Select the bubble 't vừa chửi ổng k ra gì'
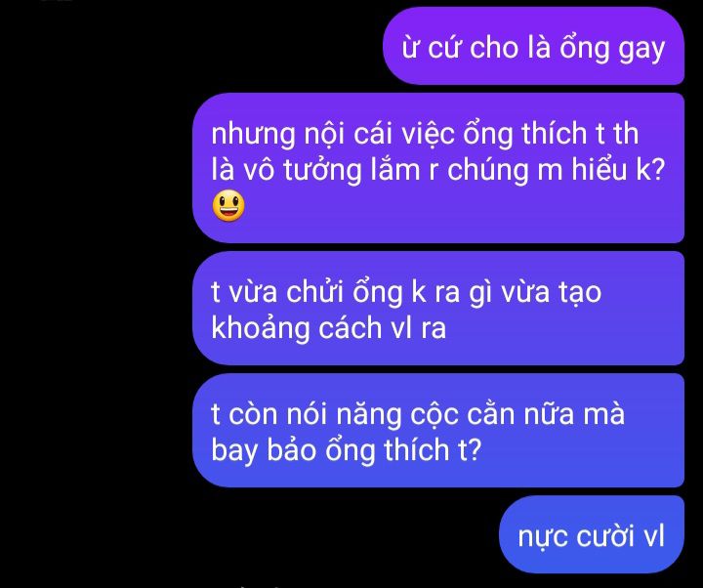 click(x=438, y=308)
